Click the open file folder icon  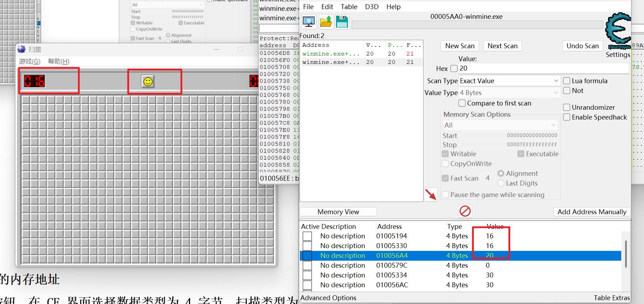326,22
